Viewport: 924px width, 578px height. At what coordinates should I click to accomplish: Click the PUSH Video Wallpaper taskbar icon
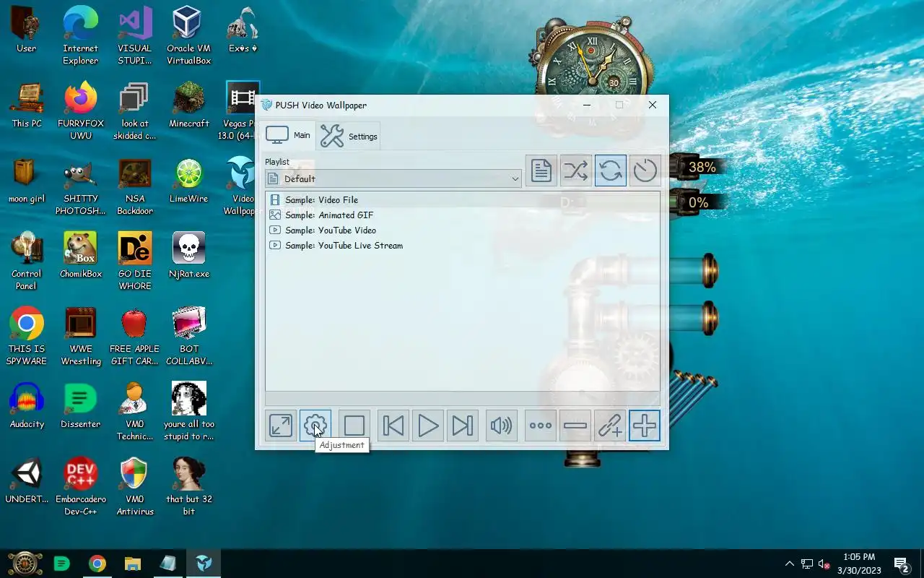(204, 564)
